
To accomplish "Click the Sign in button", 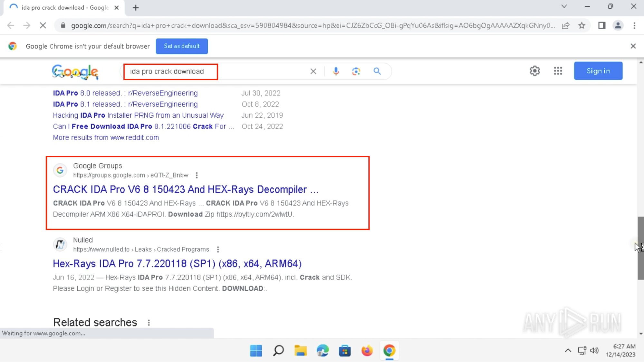I will click(598, 71).
